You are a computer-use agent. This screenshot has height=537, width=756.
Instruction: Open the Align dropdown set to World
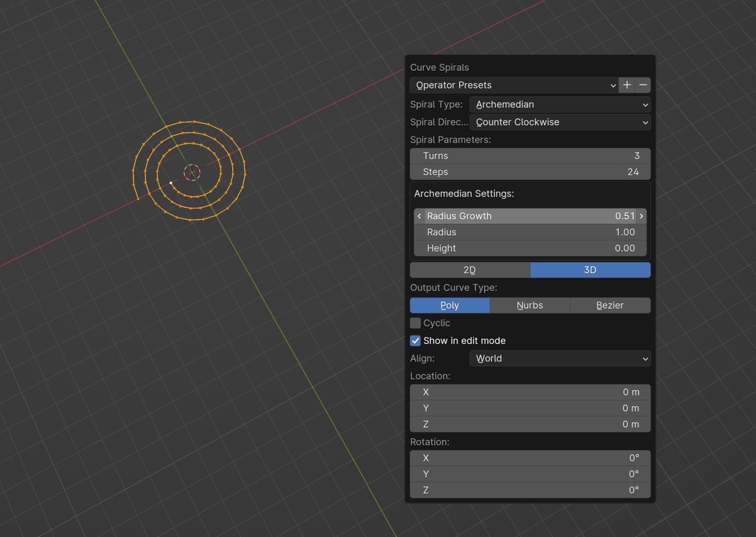560,358
